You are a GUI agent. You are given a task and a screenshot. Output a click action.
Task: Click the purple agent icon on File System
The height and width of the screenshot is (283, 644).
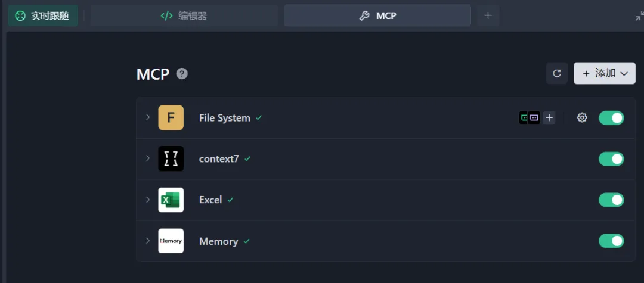click(x=534, y=118)
